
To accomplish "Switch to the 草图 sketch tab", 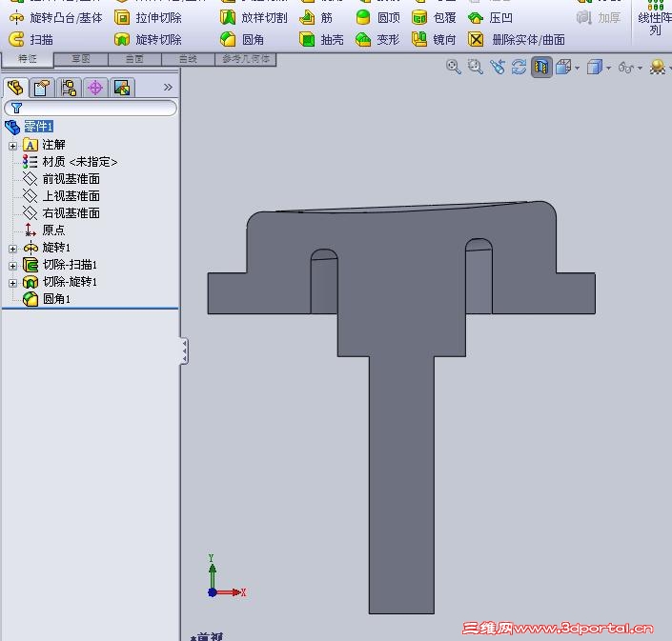I will tap(81, 59).
